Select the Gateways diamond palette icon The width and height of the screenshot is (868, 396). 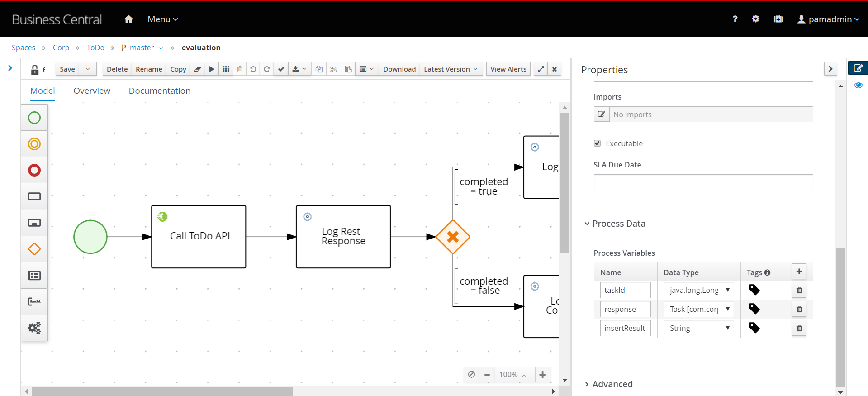point(34,249)
